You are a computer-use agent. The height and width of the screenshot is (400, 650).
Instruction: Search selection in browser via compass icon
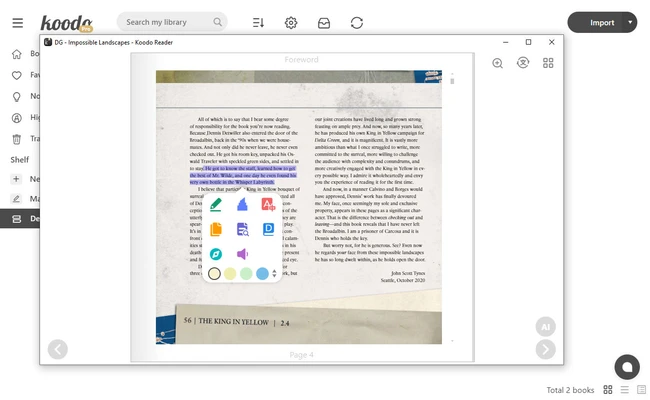tap(216, 254)
